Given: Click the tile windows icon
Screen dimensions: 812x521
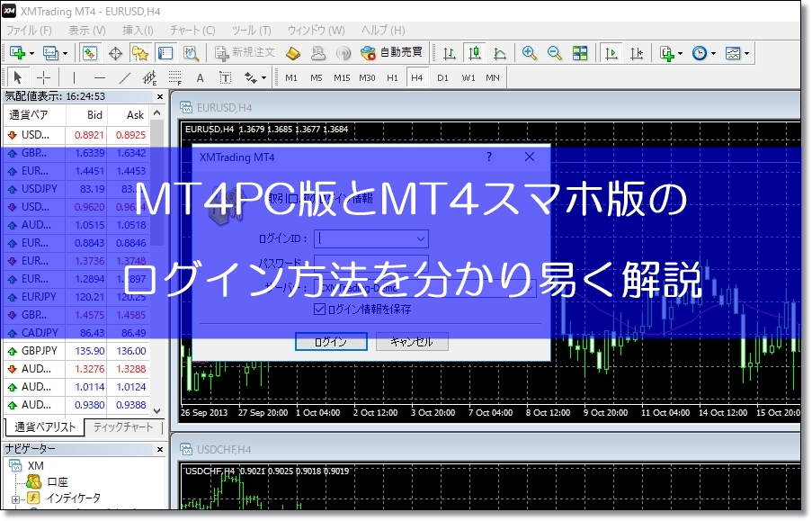Looking at the screenshot, I should [579, 53].
